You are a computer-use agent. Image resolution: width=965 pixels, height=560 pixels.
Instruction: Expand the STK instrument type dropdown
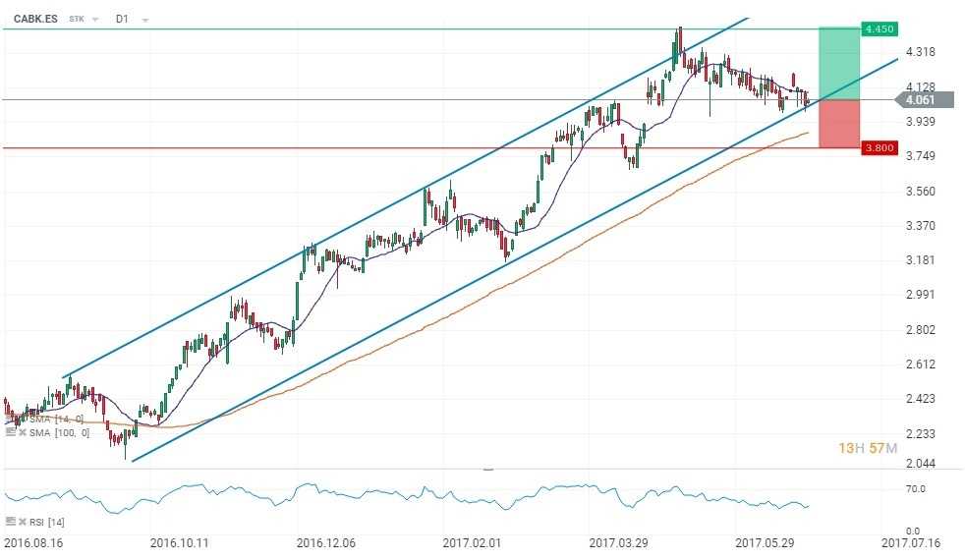pos(95,19)
